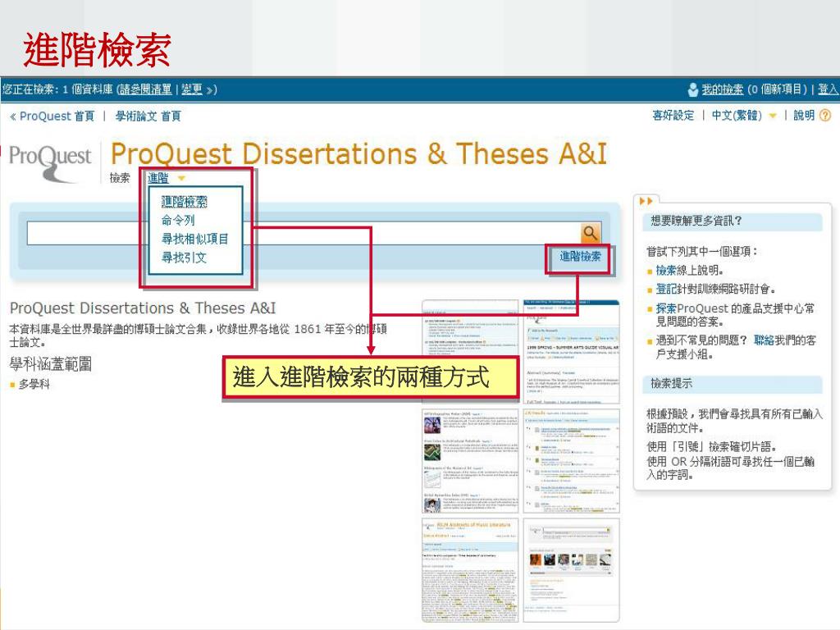Open 請參閱清單 link in top bar

pos(146,89)
